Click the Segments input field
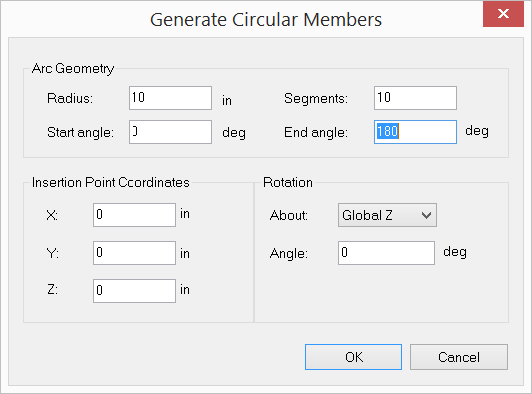This screenshot has height=394, width=532. click(415, 98)
